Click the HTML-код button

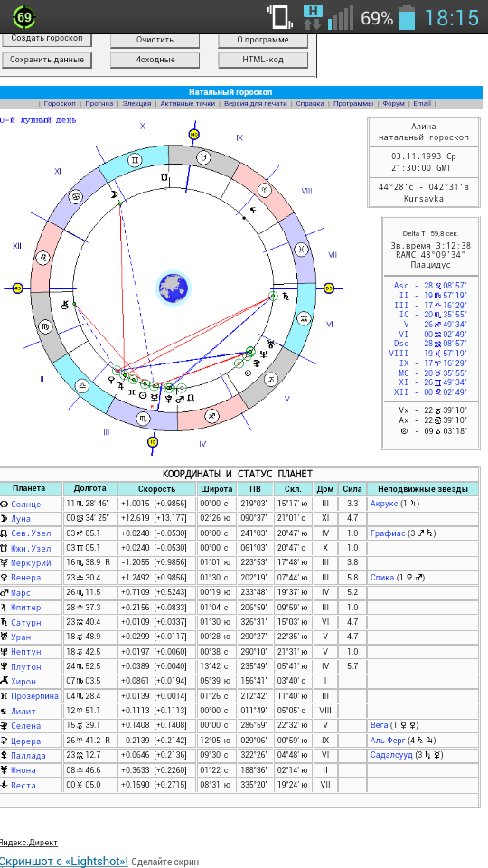tap(263, 60)
